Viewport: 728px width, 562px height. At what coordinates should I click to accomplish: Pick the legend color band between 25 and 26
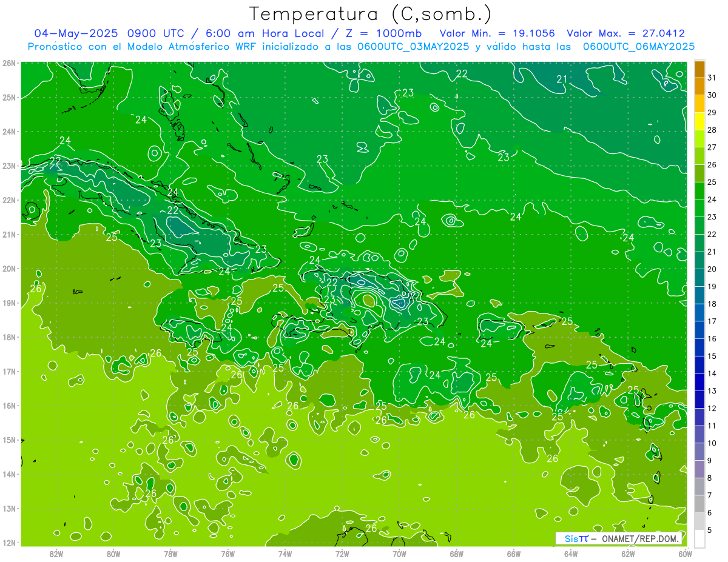700,173
